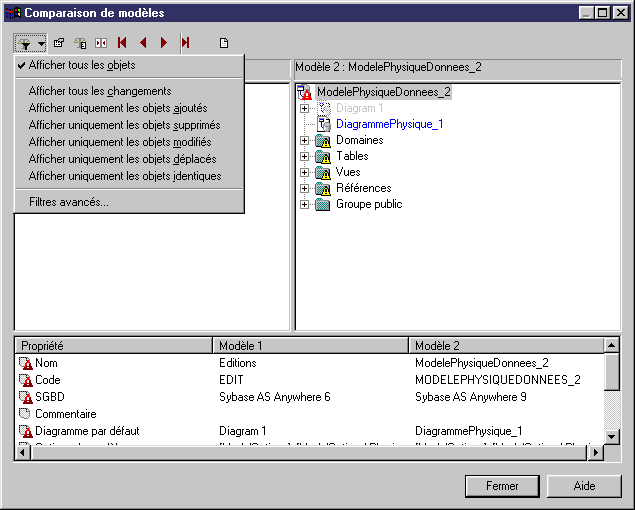Jump to last difference arrow icon

(185, 43)
